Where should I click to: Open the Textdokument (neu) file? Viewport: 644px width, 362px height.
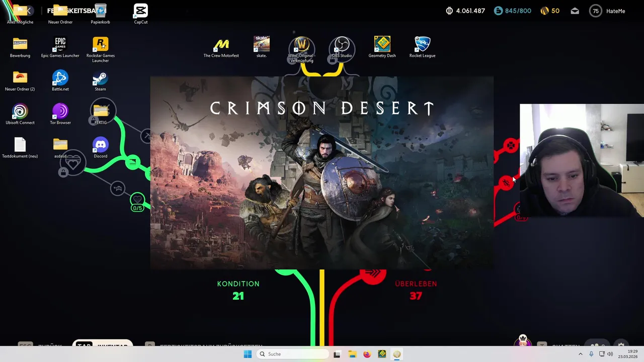tap(20, 148)
